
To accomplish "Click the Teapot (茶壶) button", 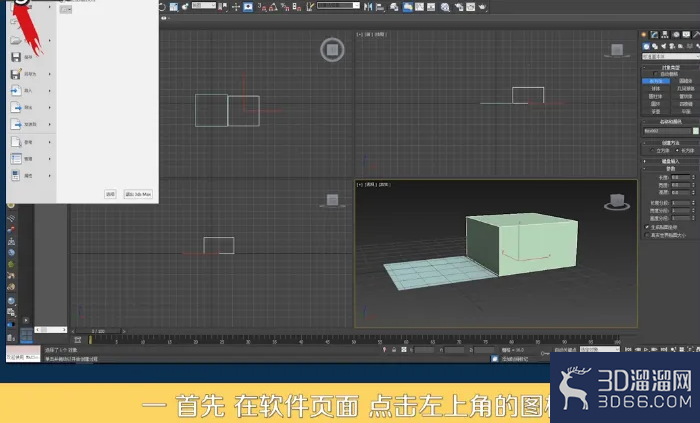I will coord(656,112).
